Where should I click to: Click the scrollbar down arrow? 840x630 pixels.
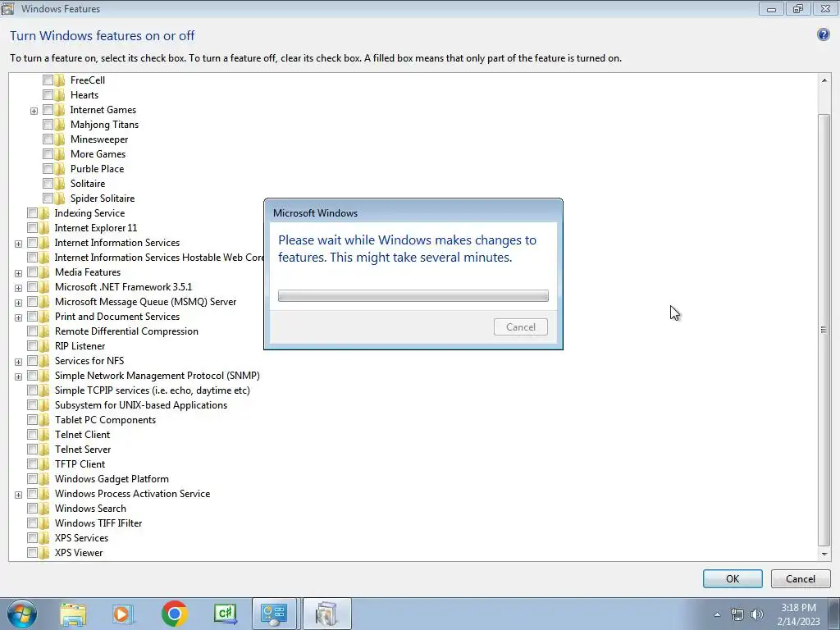[824, 554]
